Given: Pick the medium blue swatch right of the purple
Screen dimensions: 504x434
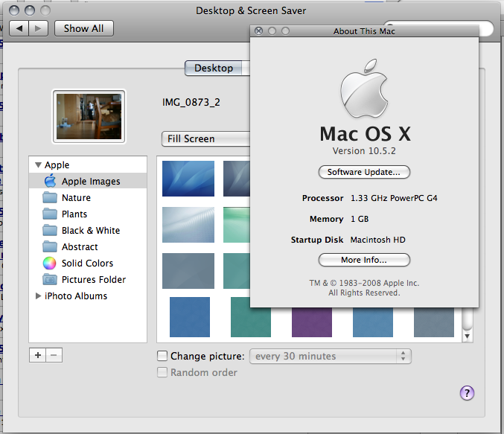Looking at the screenshot, I should pos(373,322).
